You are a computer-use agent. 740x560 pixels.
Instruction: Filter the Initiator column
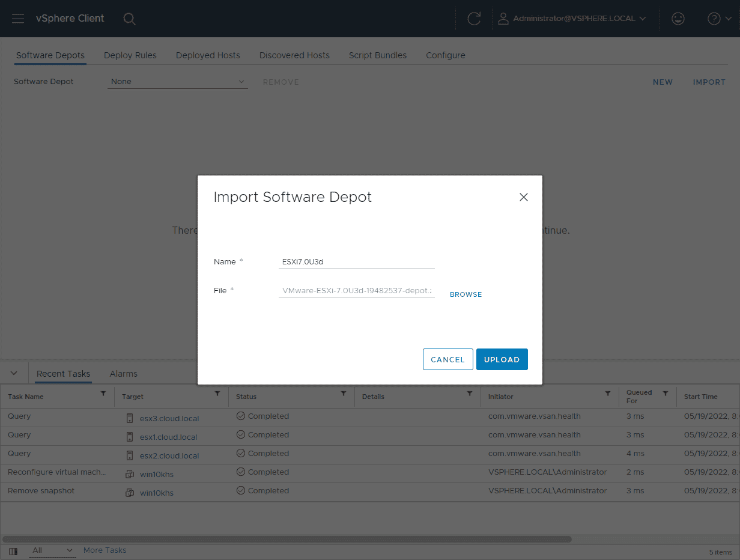coord(608,394)
